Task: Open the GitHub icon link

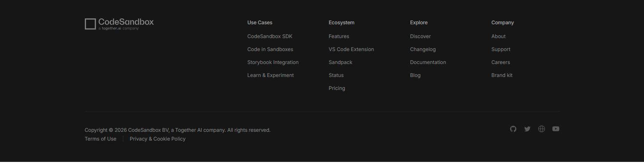Action: [513, 129]
